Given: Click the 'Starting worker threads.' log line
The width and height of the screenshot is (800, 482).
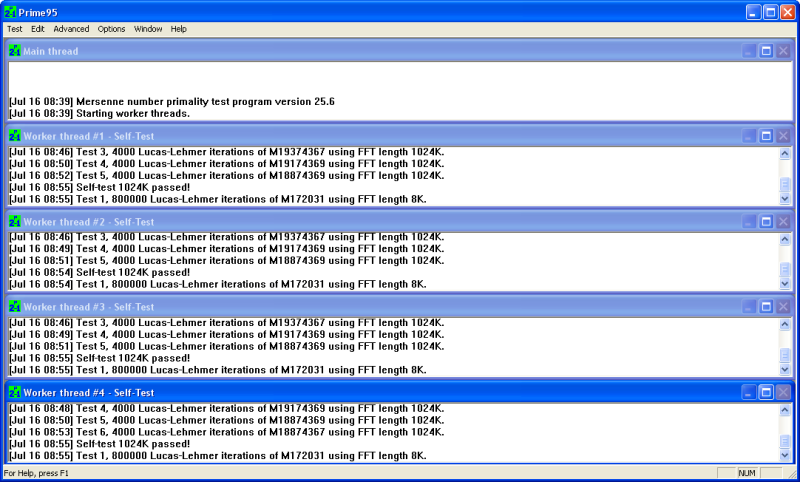Looking at the screenshot, I should 99,113.
